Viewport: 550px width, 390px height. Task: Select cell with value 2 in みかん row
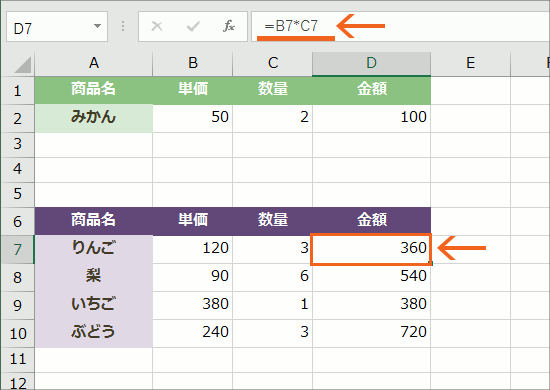[273, 119]
